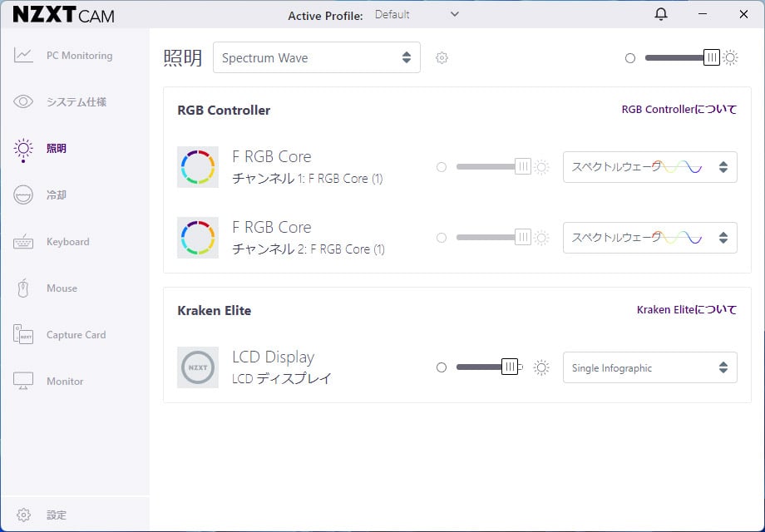Open the notifications bell
765x532 pixels.
pos(660,14)
